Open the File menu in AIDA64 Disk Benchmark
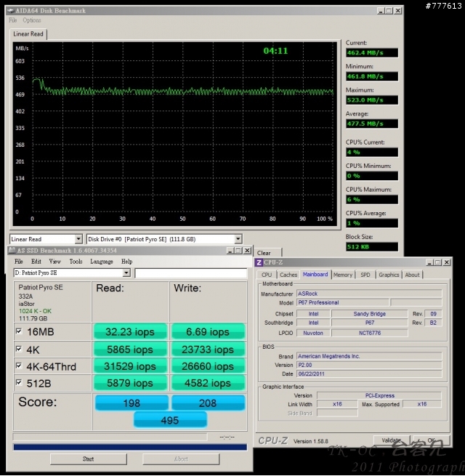465x476 pixels. click(13, 20)
